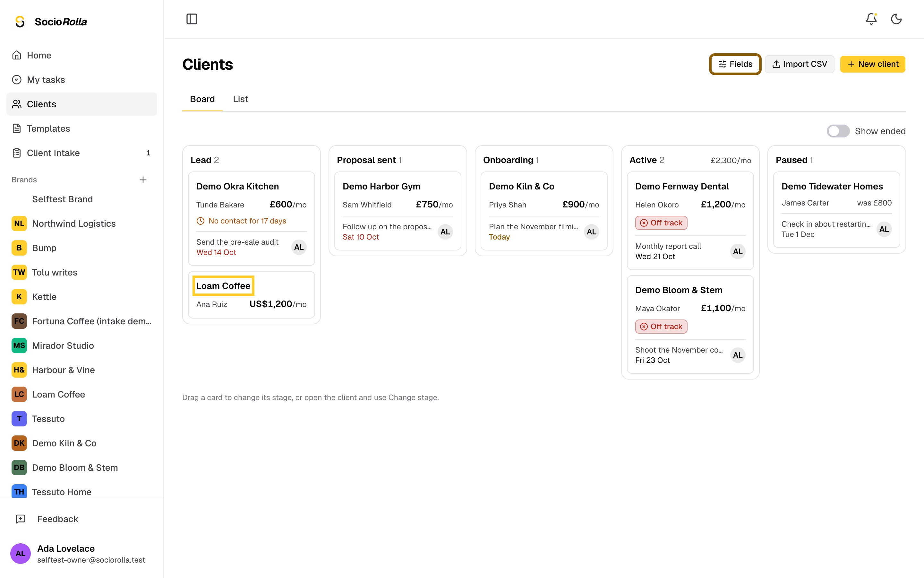Add a brand with the plus icon
The width and height of the screenshot is (924, 578).
tap(143, 180)
